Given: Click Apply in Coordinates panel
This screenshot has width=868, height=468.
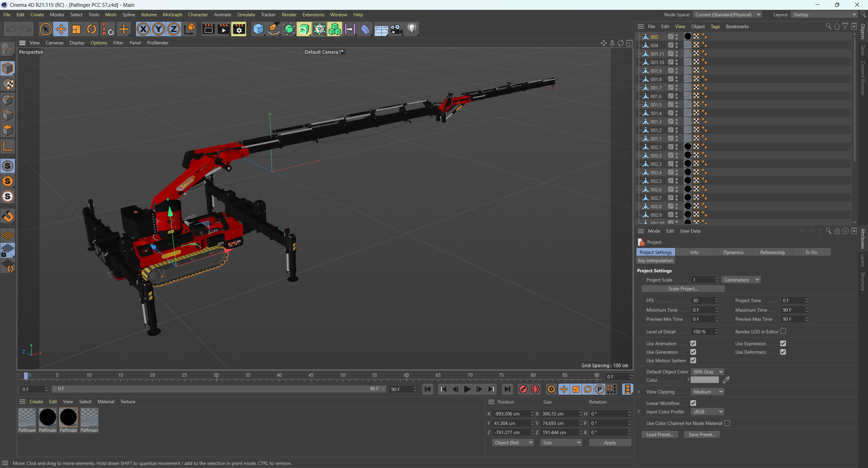Looking at the screenshot, I should [610, 443].
